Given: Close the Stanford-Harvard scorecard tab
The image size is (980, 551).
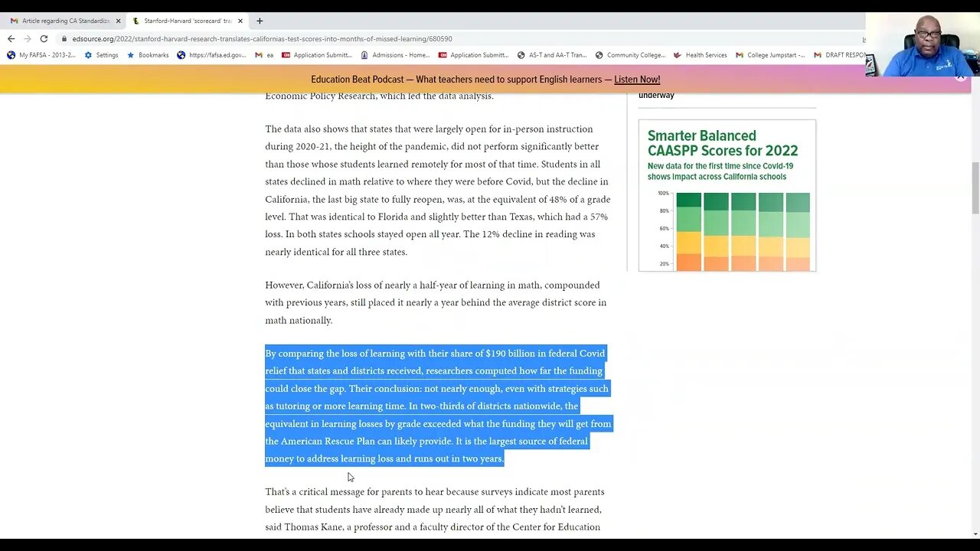Looking at the screenshot, I should [240, 21].
